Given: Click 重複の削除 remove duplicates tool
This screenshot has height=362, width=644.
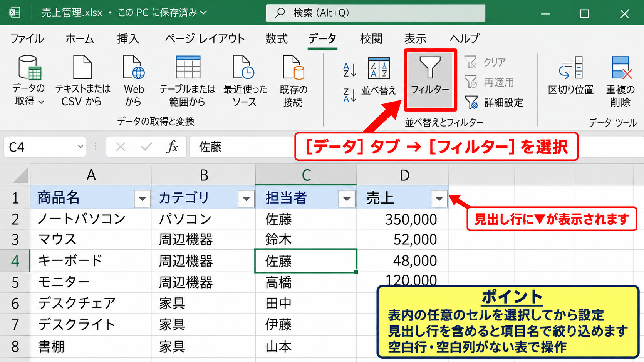Looking at the screenshot, I should pos(621,82).
